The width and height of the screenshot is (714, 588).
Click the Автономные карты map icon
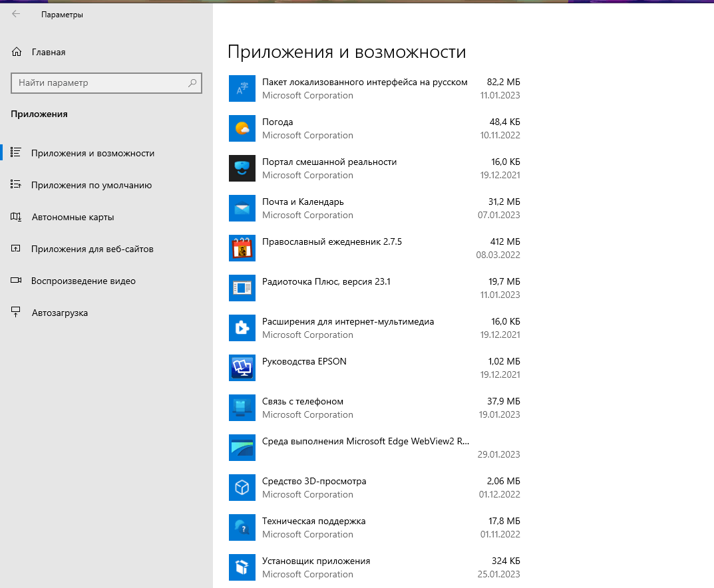[16, 217]
